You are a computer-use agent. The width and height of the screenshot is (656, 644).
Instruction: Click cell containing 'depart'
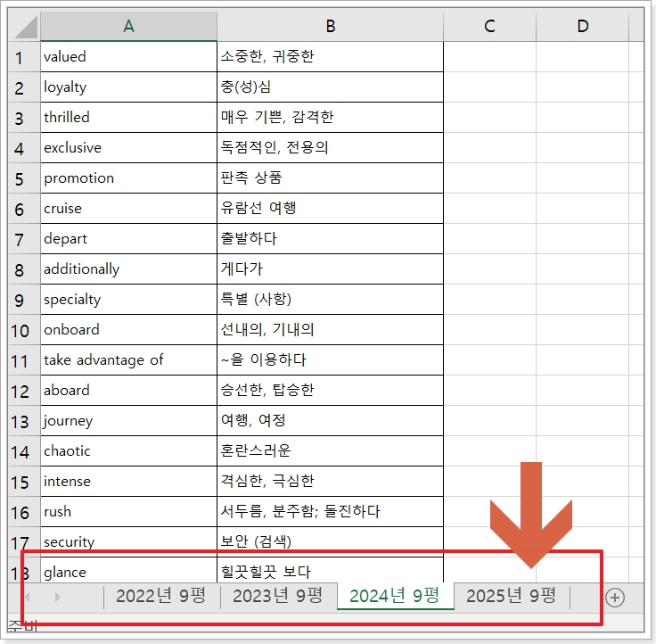(128, 239)
